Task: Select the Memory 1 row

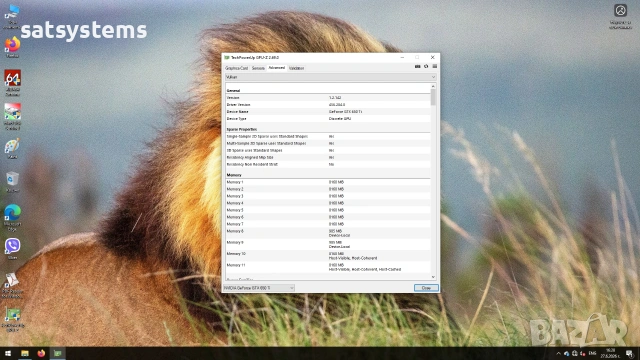Action: tap(328, 182)
